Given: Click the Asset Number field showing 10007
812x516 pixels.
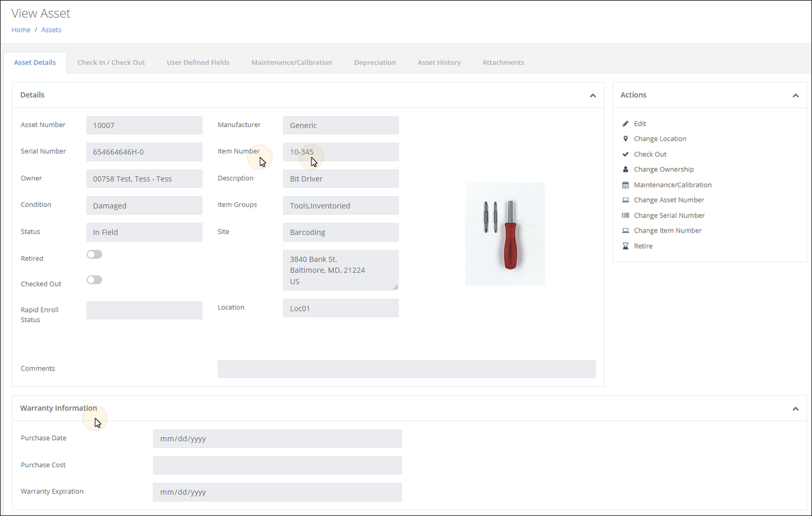Looking at the screenshot, I should 144,125.
